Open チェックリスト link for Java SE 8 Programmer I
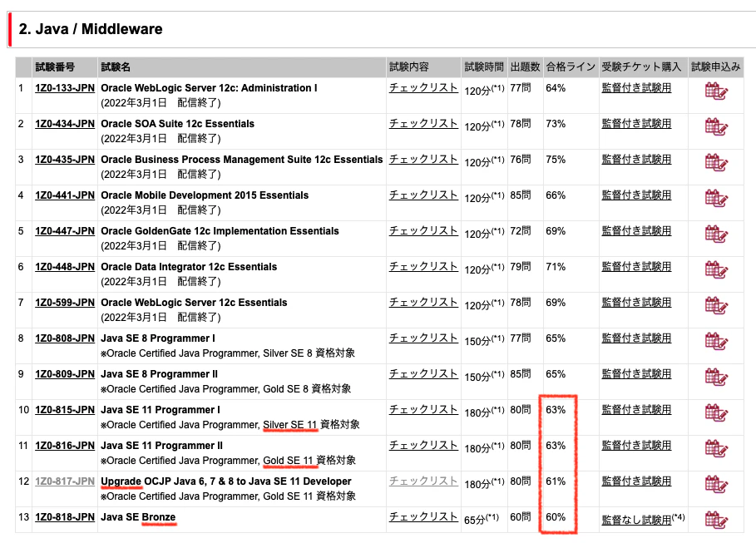Viewport: 756px width, 543px height. pos(423,338)
